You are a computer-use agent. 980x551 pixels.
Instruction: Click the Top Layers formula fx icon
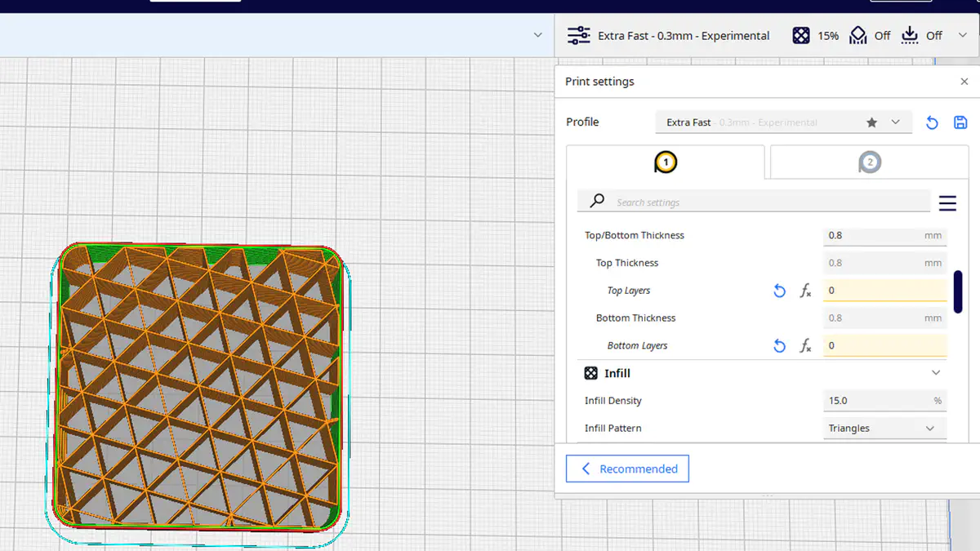pyautogui.click(x=805, y=291)
